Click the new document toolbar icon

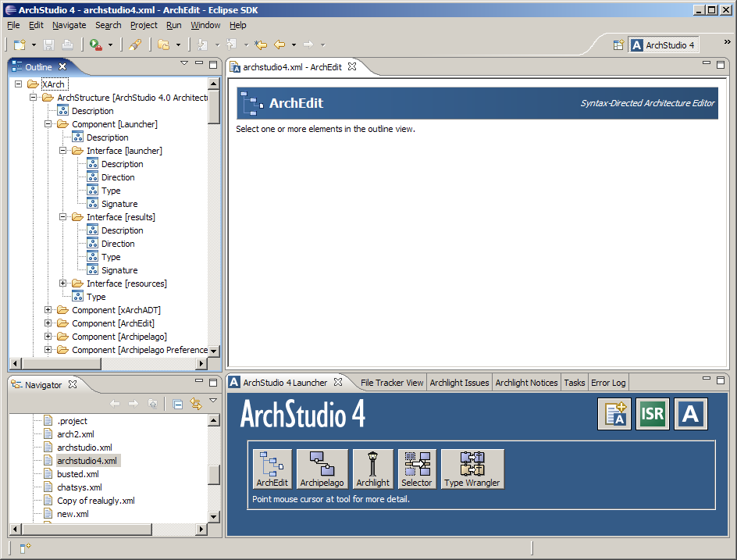pos(18,45)
